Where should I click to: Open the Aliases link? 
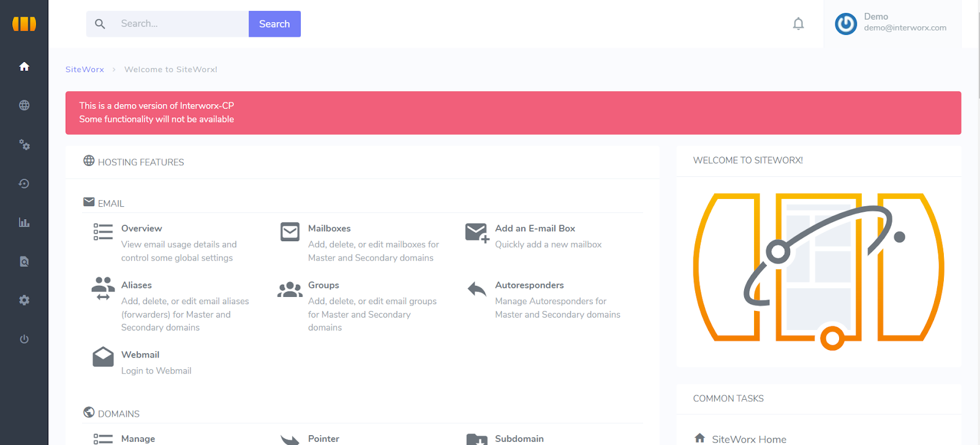coord(137,285)
